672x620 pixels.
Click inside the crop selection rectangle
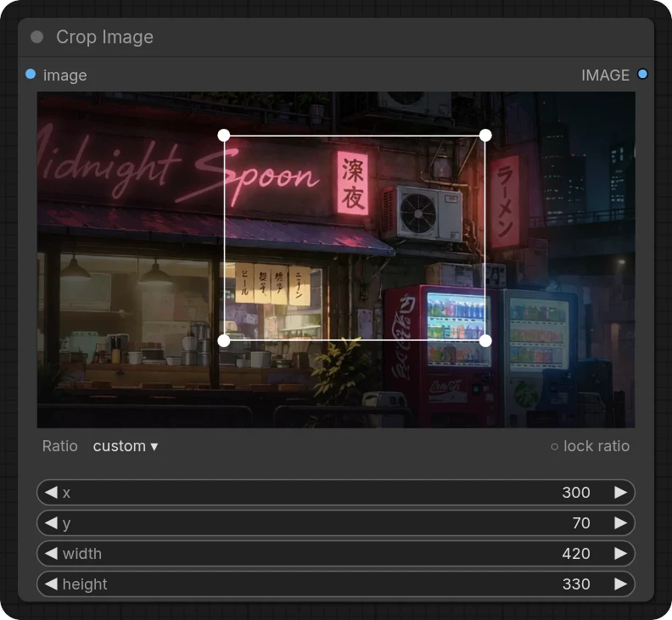(x=355, y=237)
